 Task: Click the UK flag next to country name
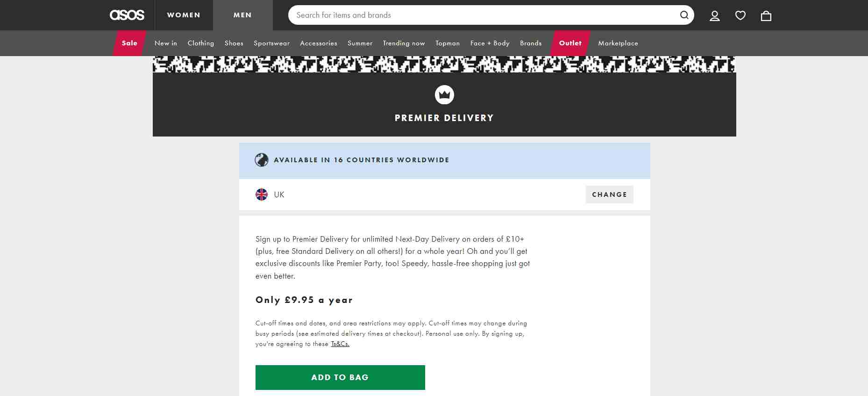[262, 194]
